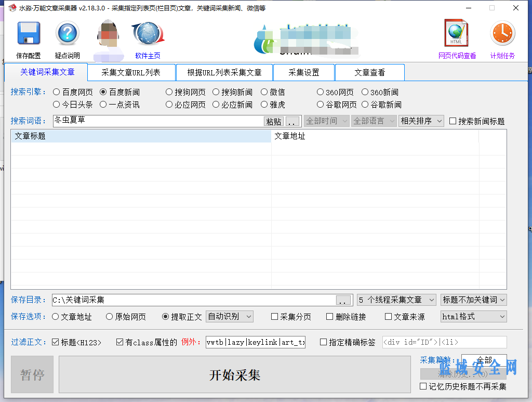Switch to the 采集设置 tab
Viewport: 532px width, 402px height.
click(304, 72)
